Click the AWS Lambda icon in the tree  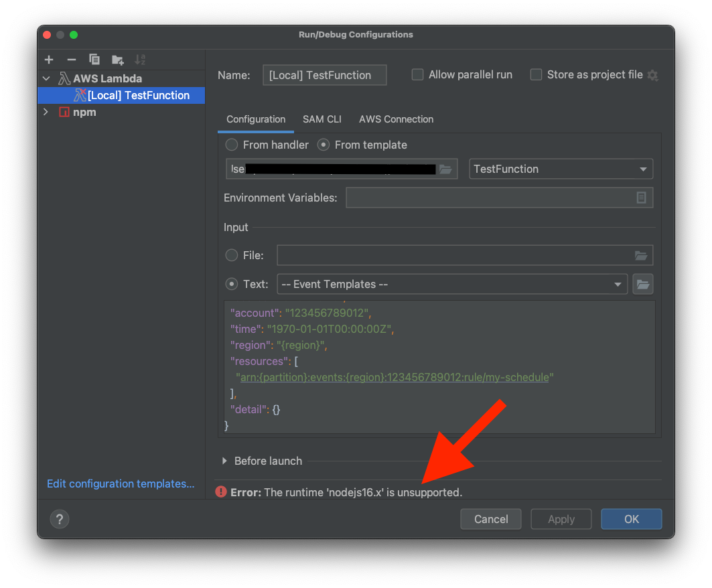click(64, 78)
